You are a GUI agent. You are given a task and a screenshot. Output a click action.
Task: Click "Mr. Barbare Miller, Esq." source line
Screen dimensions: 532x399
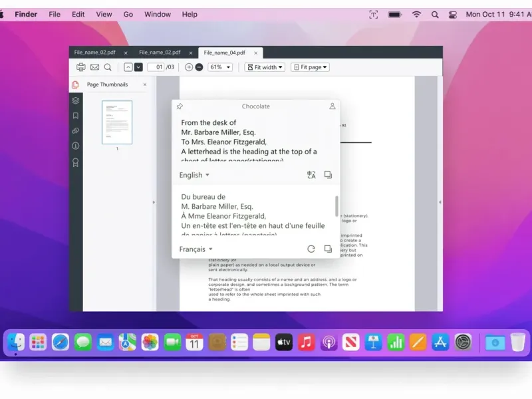219,132
